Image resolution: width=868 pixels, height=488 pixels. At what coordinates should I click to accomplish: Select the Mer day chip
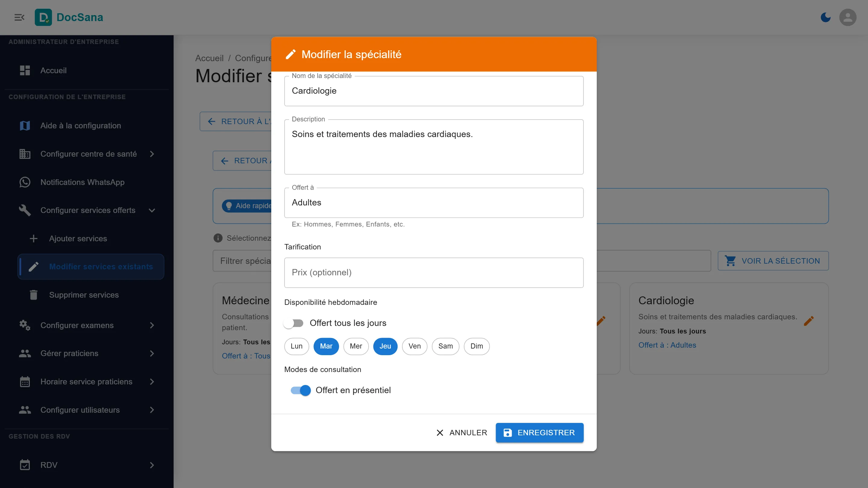[356, 346]
